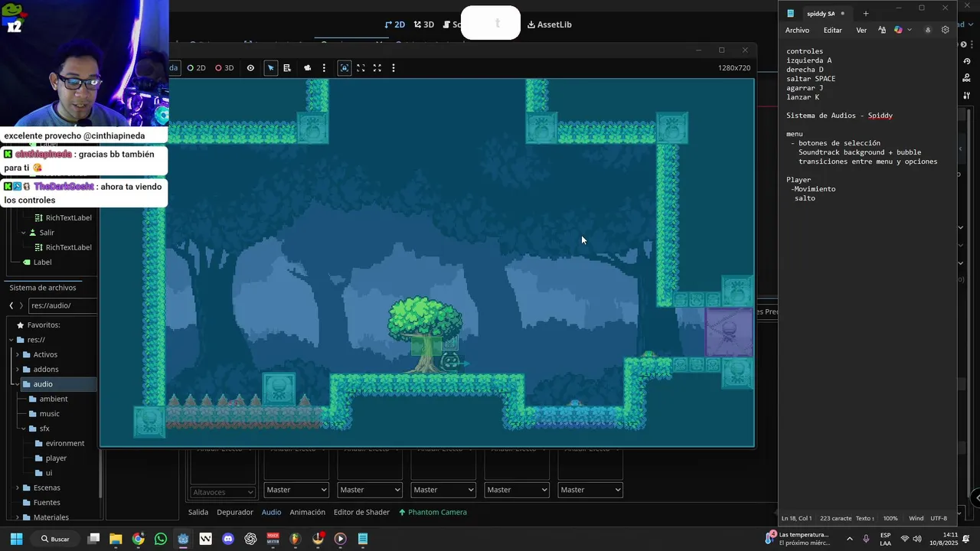Open the player audio folder

pos(56,458)
